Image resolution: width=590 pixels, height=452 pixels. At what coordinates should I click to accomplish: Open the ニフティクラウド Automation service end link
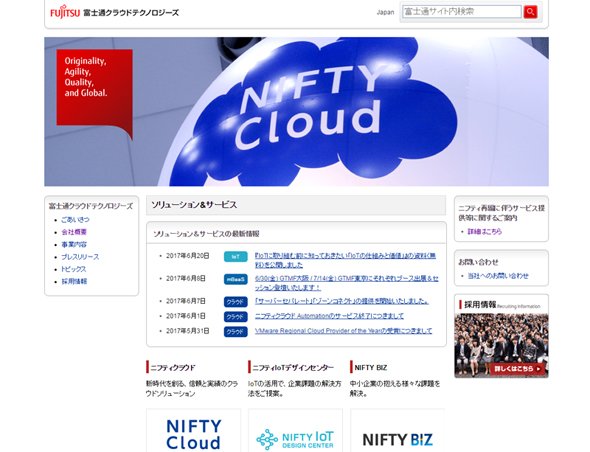pyautogui.click(x=329, y=316)
